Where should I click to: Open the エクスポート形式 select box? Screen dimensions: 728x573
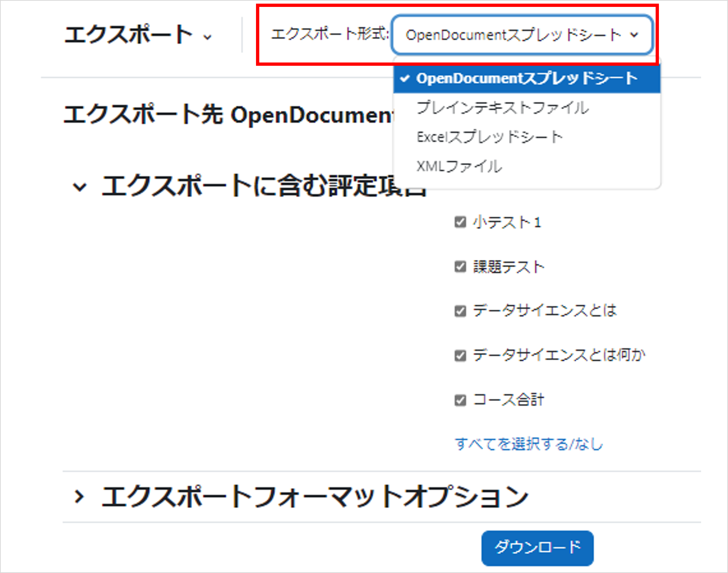(522, 35)
